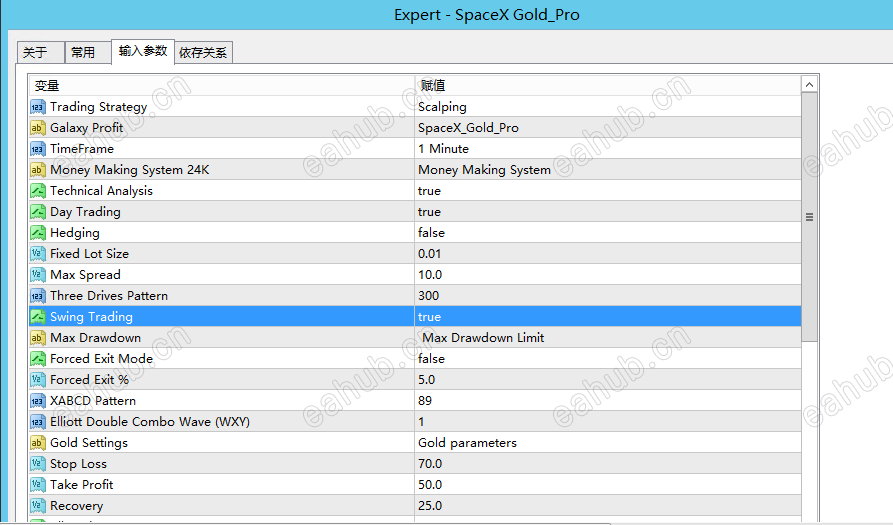Select the Three Drives Pattern variable name
The width and height of the screenshot is (893, 525).
point(109,296)
